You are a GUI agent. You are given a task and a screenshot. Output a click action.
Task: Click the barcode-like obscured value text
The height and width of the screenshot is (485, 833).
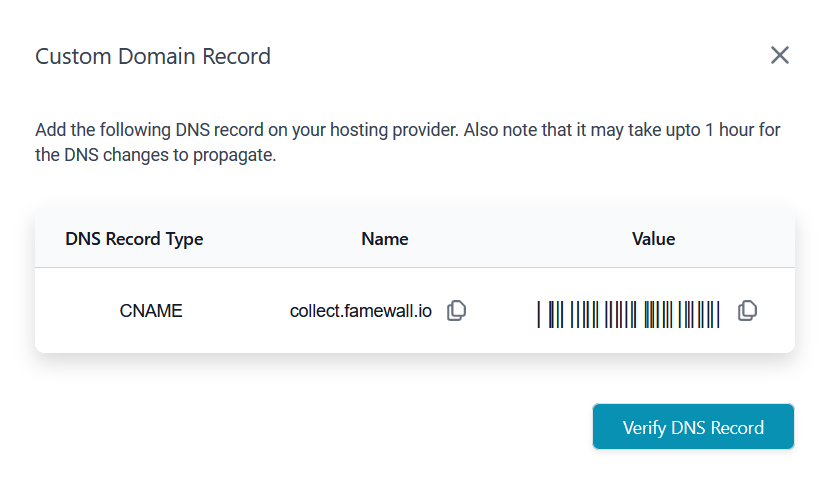coord(628,313)
